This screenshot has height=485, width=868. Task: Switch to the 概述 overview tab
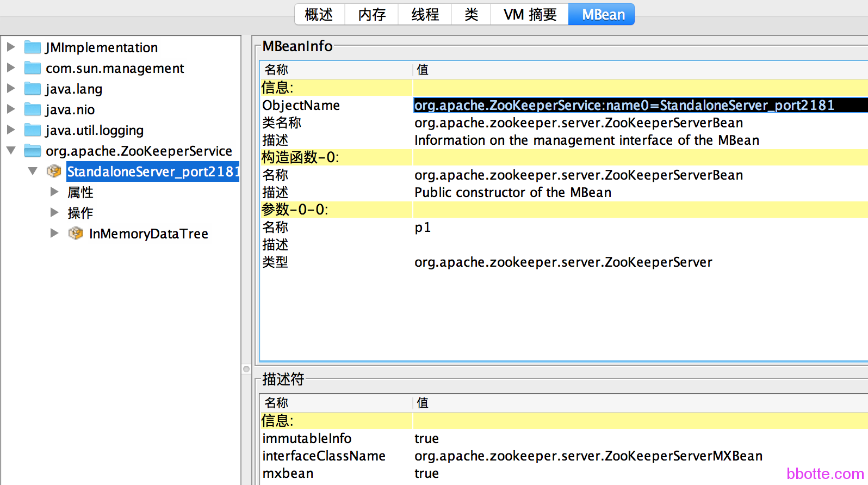(x=319, y=14)
